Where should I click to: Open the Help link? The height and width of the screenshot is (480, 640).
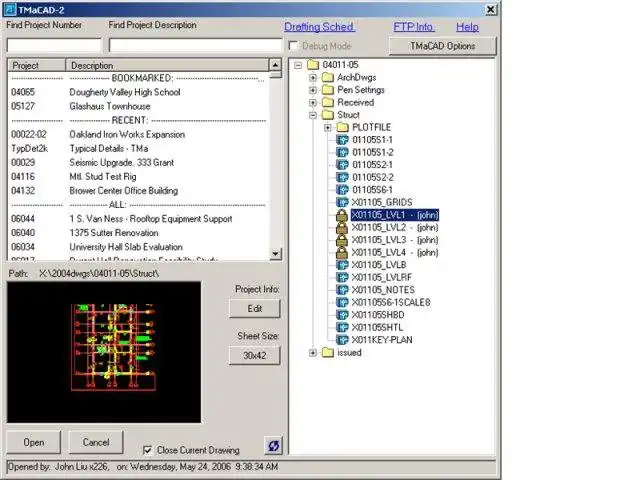467,27
